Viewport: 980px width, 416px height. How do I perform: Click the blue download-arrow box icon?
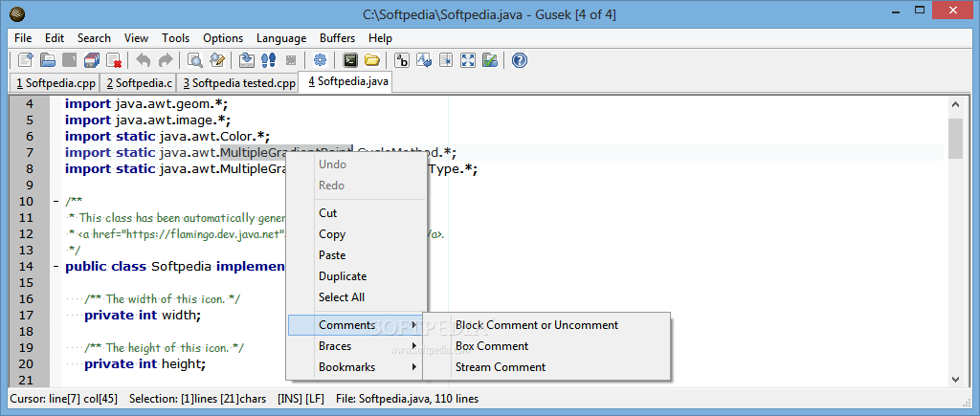(247, 60)
